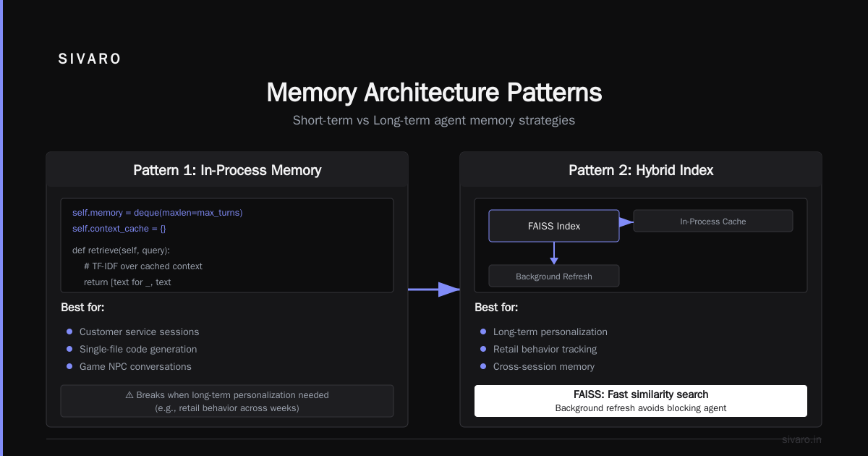Open the Pattern 2: Hybrid Index header

641,170
